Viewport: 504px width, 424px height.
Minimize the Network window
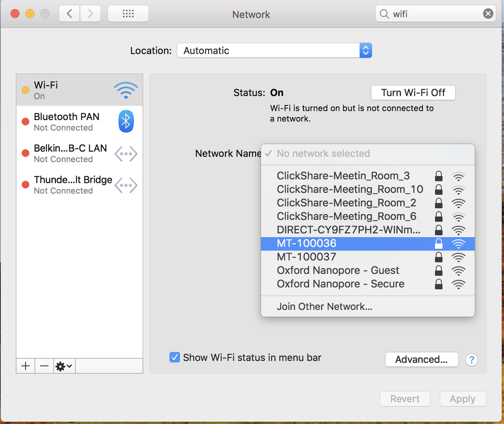point(30,14)
